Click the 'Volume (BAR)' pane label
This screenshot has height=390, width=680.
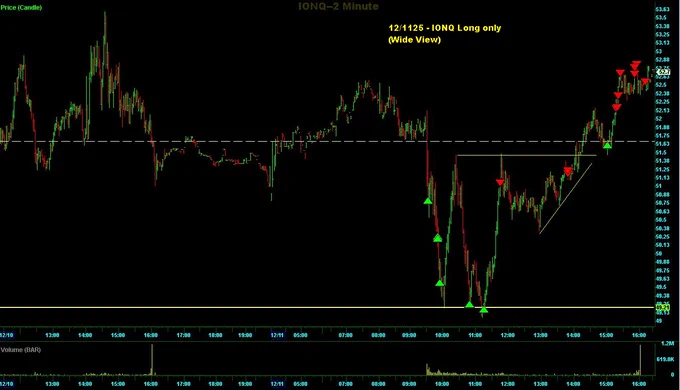(x=20, y=350)
